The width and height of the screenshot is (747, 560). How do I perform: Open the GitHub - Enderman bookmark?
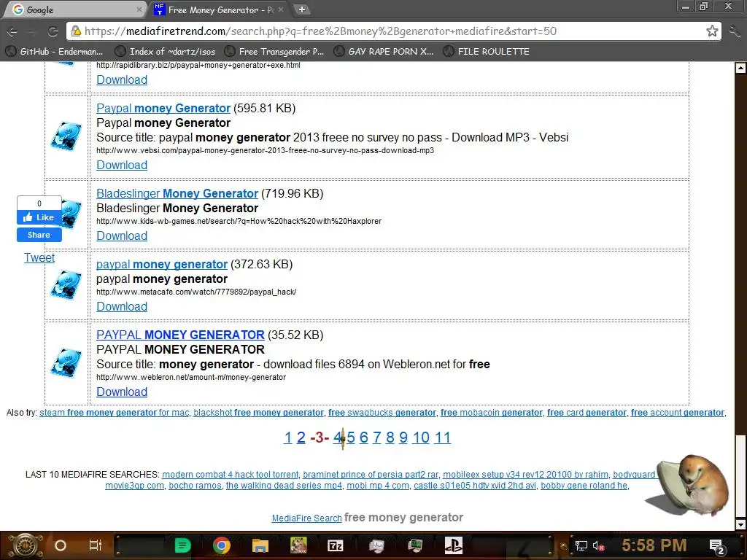pos(55,52)
